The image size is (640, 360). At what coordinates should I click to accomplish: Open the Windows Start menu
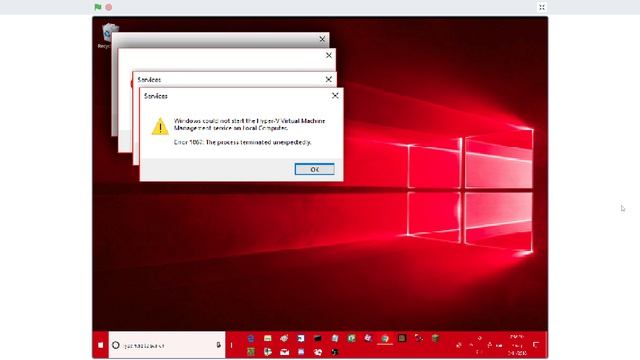[x=100, y=345]
